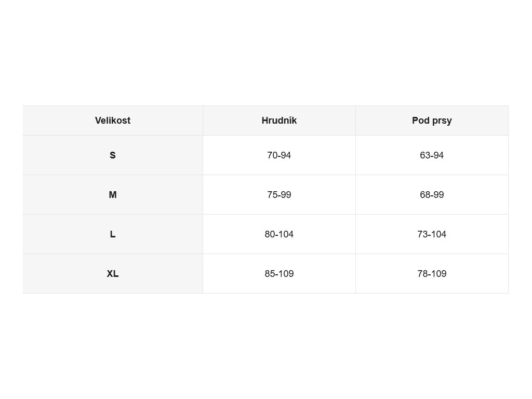The width and height of the screenshot is (532, 399).
Task: Select the L size row label
Action: pyautogui.click(x=113, y=234)
